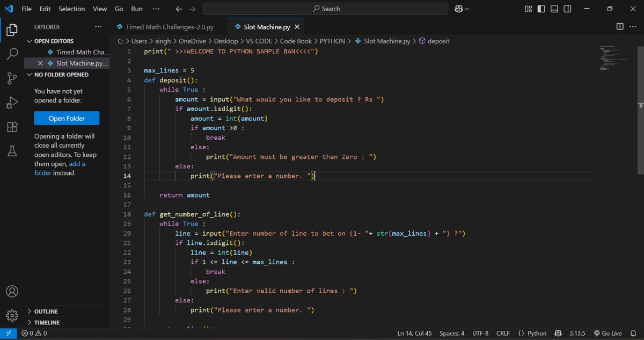The width and height of the screenshot is (644, 340).
Task: Open the Explorer view in activity bar
Action: click(12, 30)
